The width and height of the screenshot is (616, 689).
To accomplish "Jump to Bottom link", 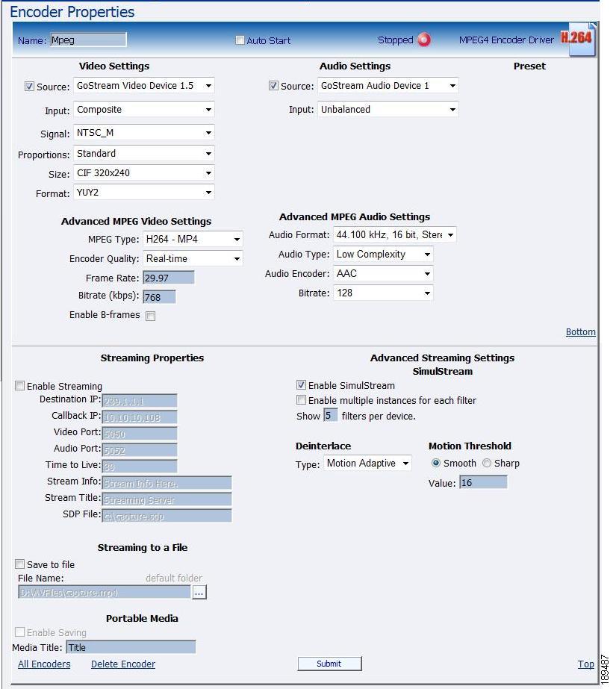I will (x=581, y=332).
